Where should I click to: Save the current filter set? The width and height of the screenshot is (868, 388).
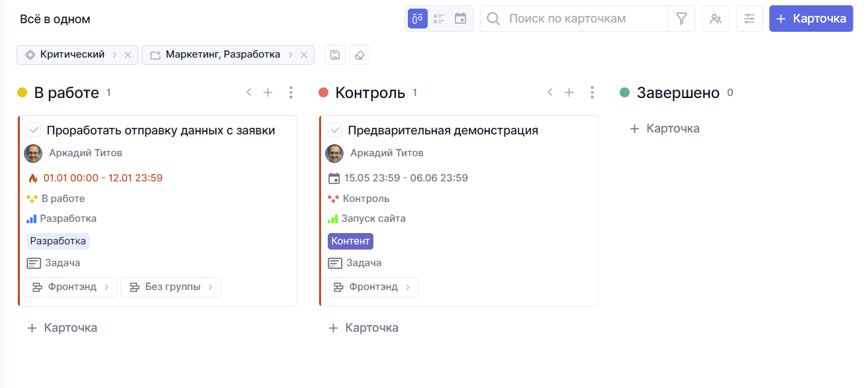(x=335, y=55)
